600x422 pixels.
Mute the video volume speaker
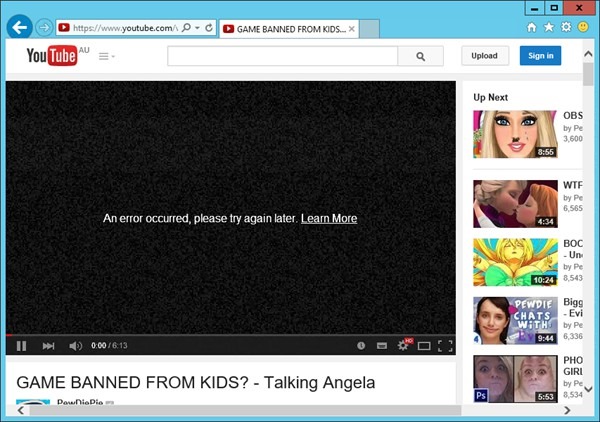pyautogui.click(x=75, y=346)
